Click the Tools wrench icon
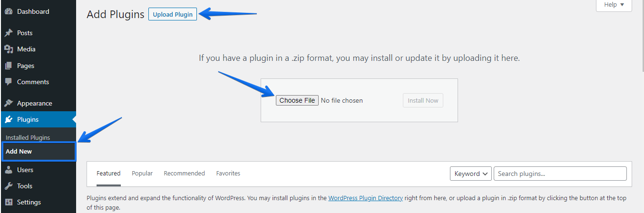The image size is (644, 213). click(x=9, y=186)
